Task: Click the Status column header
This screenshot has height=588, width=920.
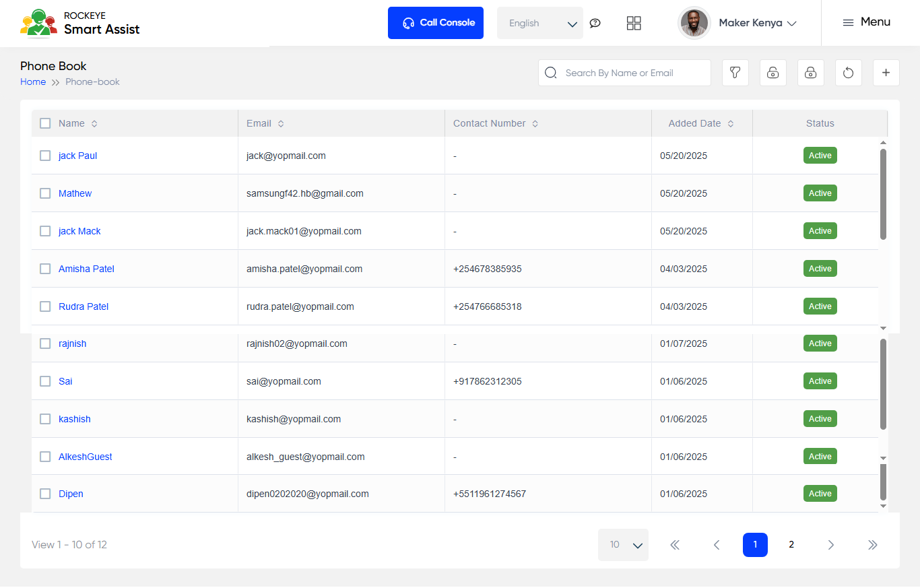Action: 820,124
